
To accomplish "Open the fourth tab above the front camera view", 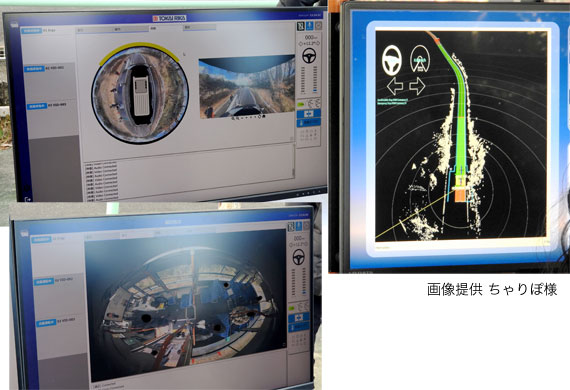I will (x=200, y=27).
